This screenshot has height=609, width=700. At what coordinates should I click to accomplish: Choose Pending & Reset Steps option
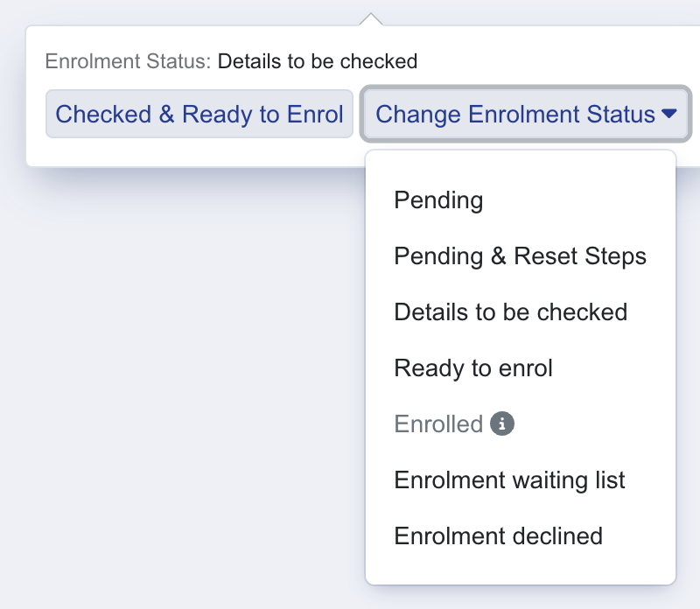coord(521,255)
